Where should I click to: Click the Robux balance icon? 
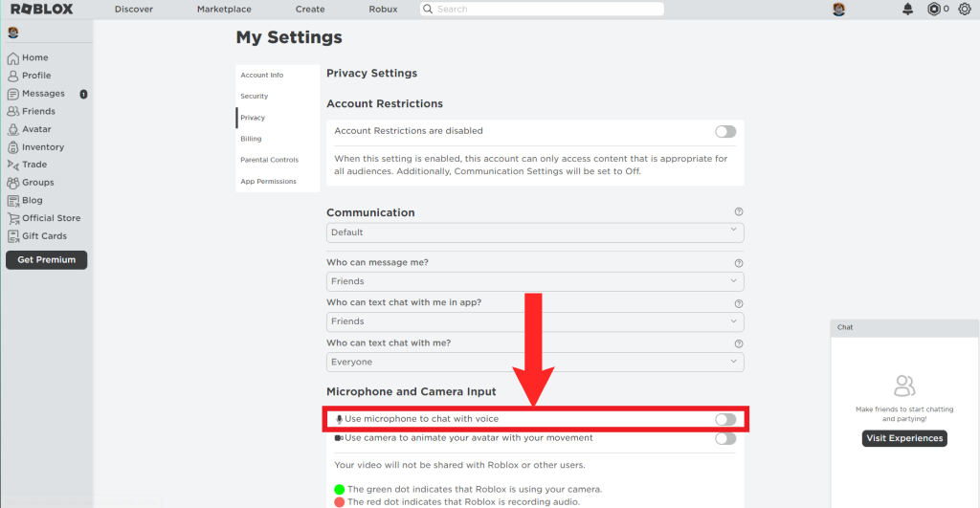[x=934, y=10]
